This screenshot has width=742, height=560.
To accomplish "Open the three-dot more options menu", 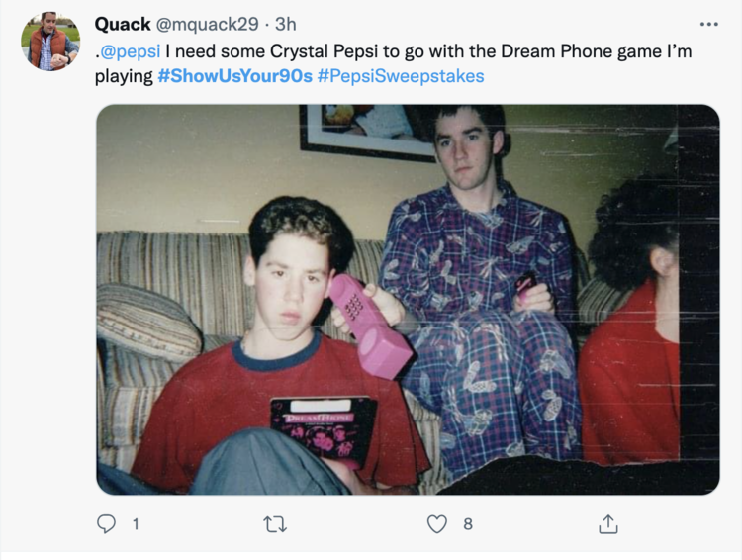I will (x=709, y=24).
